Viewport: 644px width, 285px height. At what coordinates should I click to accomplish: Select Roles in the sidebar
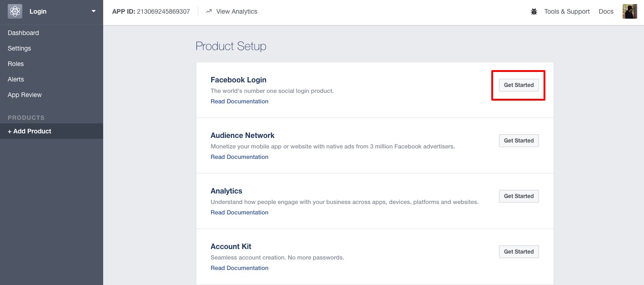(15, 64)
